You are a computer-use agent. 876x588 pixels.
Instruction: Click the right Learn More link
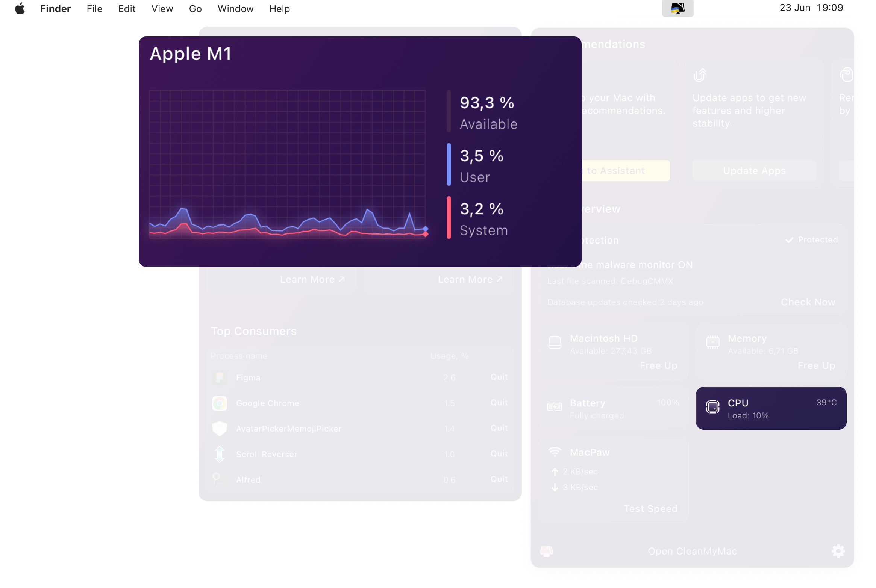click(470, 279)
